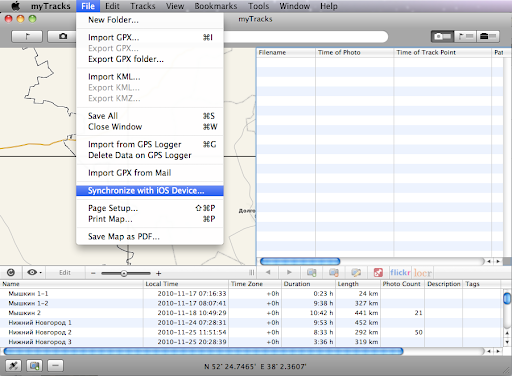The width and height of the screenshot is (512, 376).
Task: Click the locr upload button
Action: tap(422, 273)
